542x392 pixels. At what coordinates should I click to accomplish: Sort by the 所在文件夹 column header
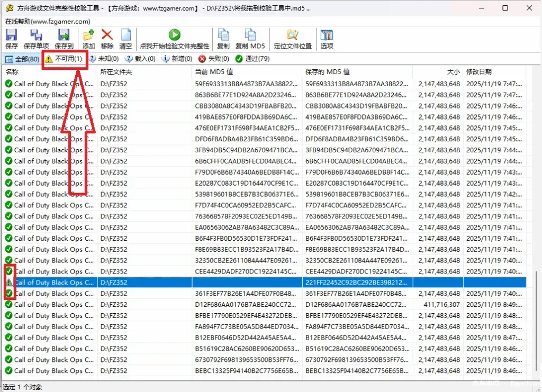[144, 72]
